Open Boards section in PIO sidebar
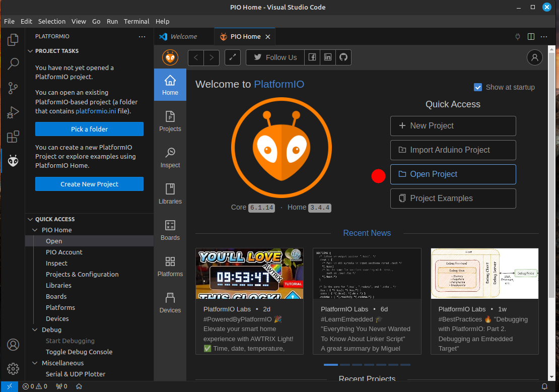The image size is (559, 392). (170, 230)
